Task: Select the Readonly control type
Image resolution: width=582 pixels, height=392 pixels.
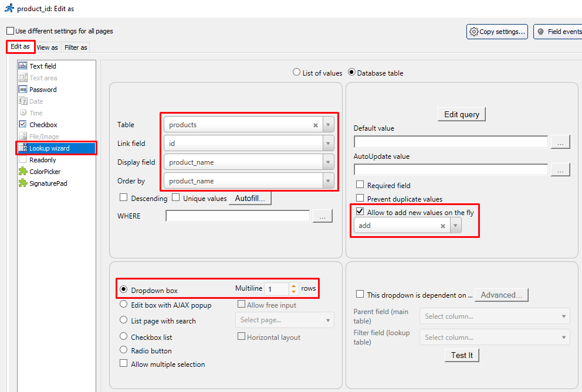Action: pyautogui.click(x=42, y=160)
